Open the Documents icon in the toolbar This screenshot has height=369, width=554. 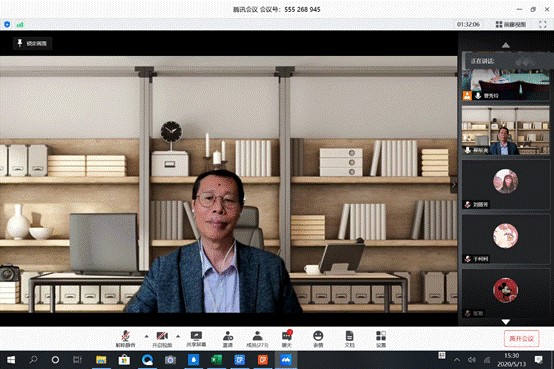(349, 339)
